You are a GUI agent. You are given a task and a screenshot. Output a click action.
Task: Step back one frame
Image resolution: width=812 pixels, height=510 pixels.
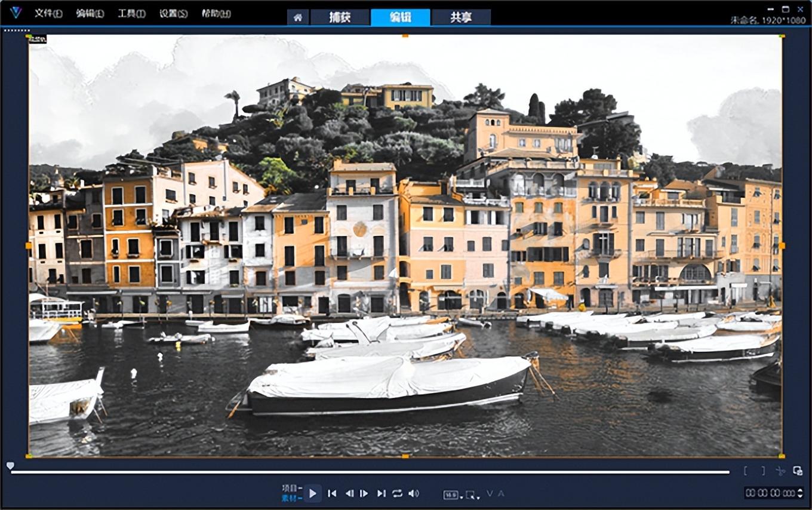[349, 493]
